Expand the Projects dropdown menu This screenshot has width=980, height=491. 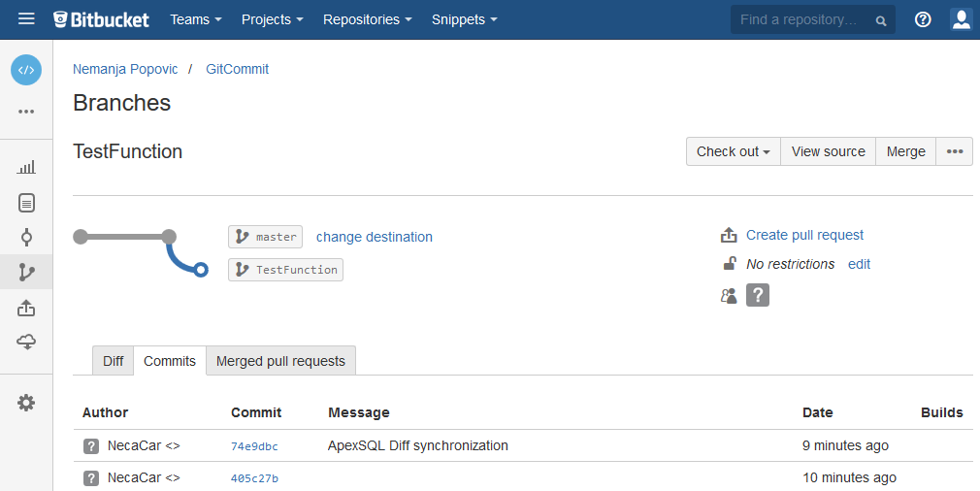coord(272,19)
